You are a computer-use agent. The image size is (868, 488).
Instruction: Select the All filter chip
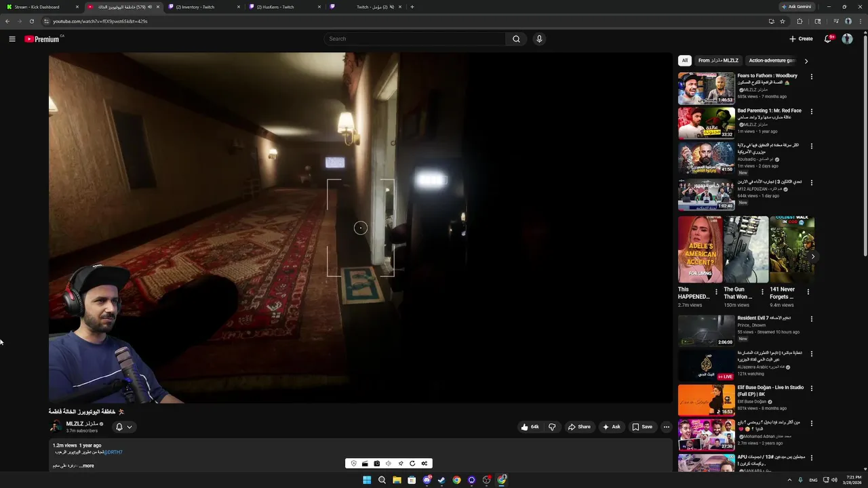(x=685, y=60)
